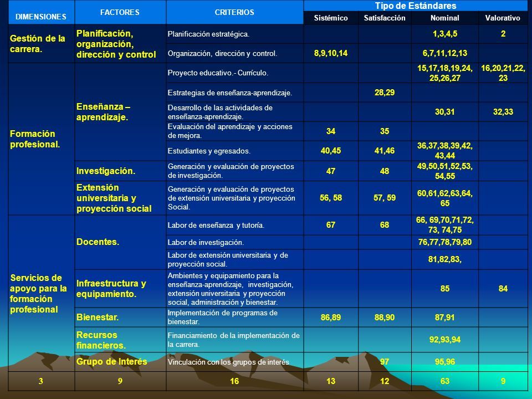Viewport: 532px width, 399px height.
Task: Select sistémico value 56, 58
Action: (331, 198)
